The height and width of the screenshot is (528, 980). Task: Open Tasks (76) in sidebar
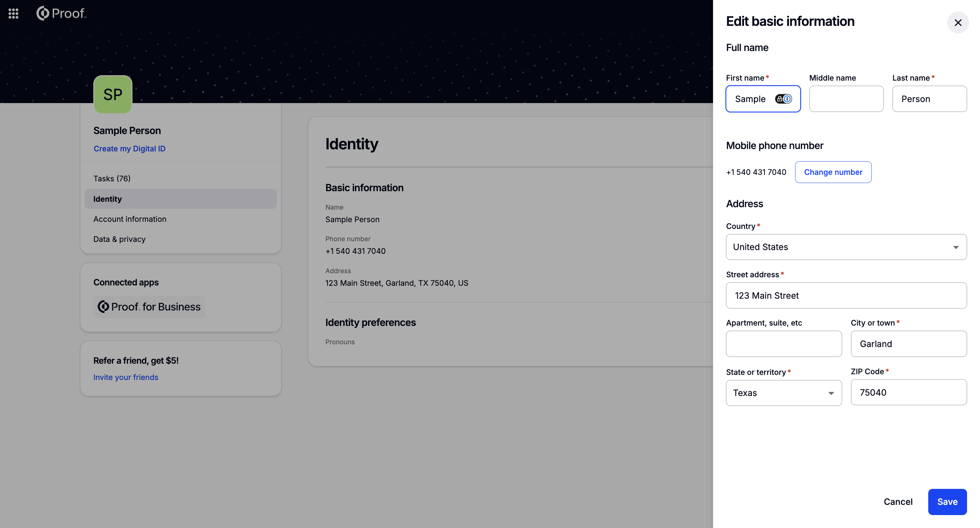point(112,178)
